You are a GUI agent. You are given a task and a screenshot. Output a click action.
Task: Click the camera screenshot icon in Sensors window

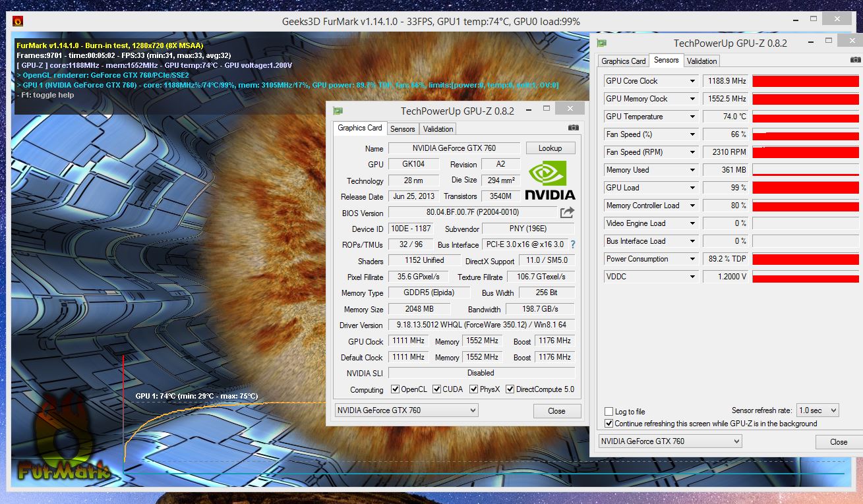855,60
